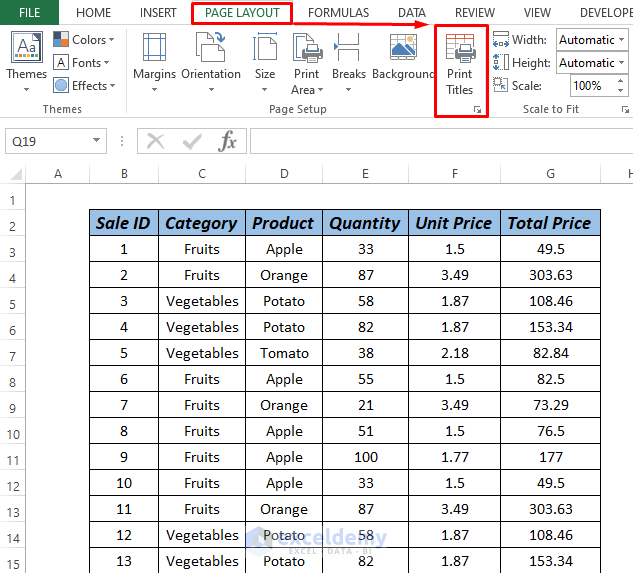Click the Unit Price header cell
633x573 pixels.
(455, 223)
